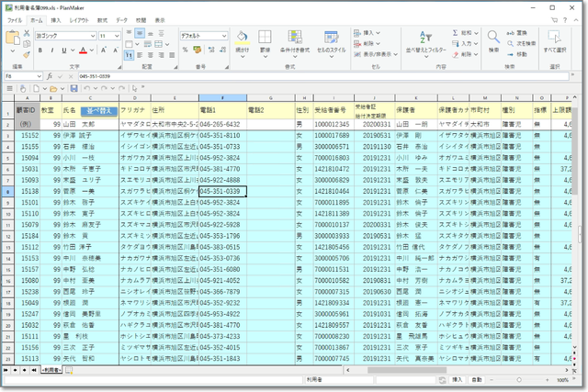The width and height of the screenshot is (588, 392).
Task: Click the 塗りつぶし shading bucket icon
Action: point(242,40)
